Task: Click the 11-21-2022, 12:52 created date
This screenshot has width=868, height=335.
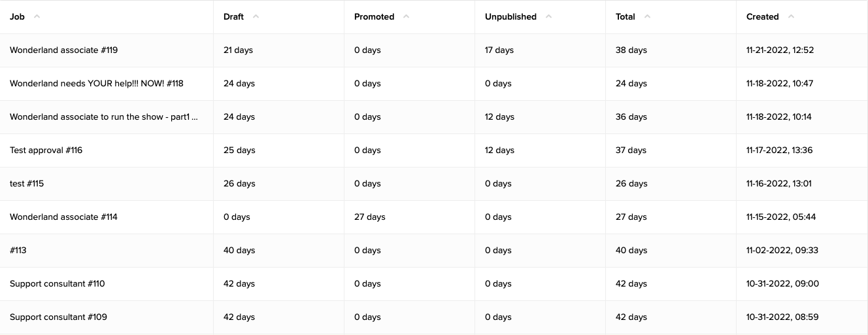Action: click(780, 50)
